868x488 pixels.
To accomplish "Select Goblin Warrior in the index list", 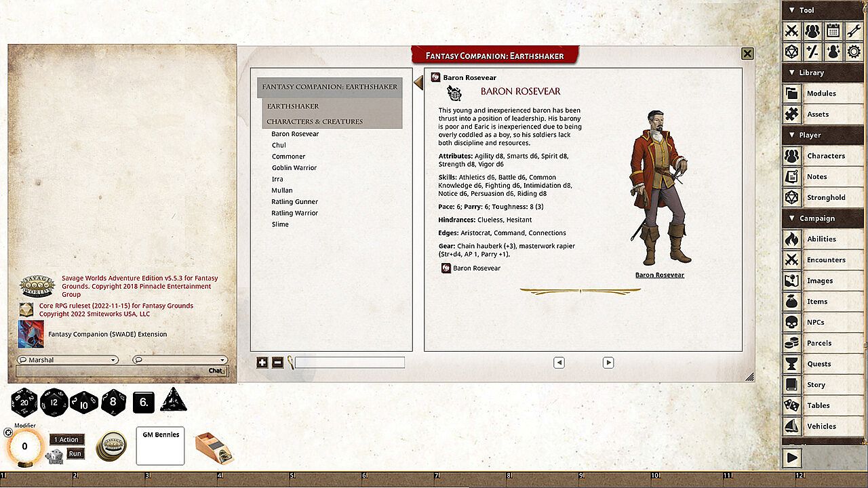I will pyautogui.click(x=294, y=168).
